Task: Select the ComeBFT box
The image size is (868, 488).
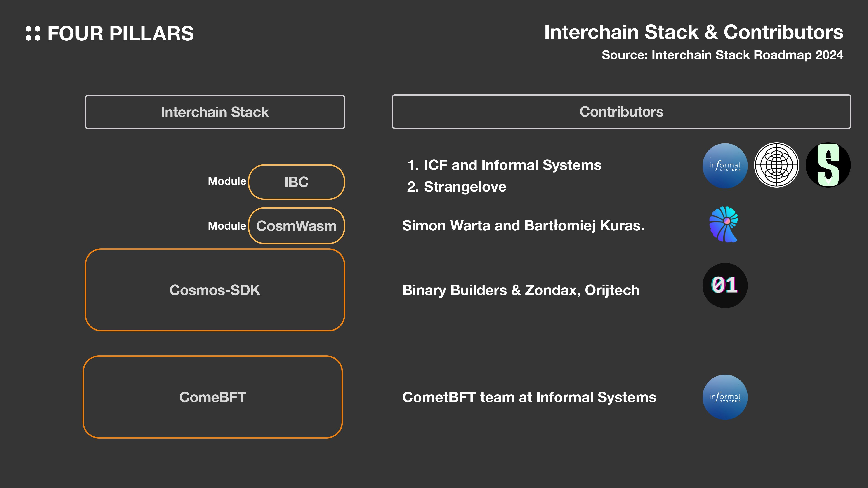Action: tap(213, 397)
